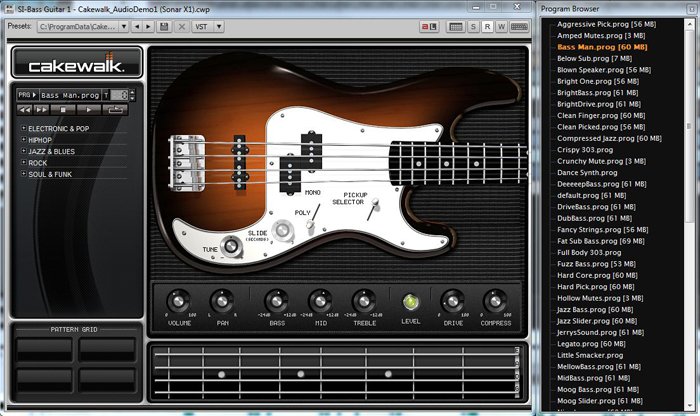Click the cakewalk logo

tap(77, 63)
